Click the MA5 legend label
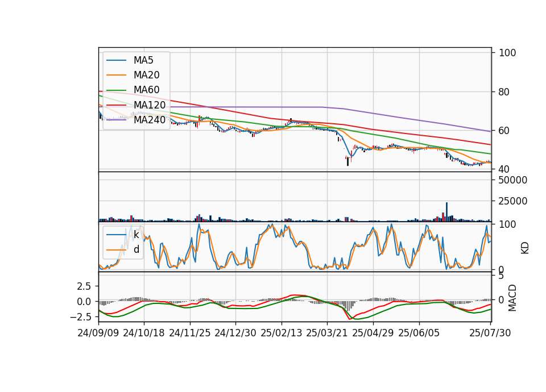546x392 pixels. click(143, 60)
